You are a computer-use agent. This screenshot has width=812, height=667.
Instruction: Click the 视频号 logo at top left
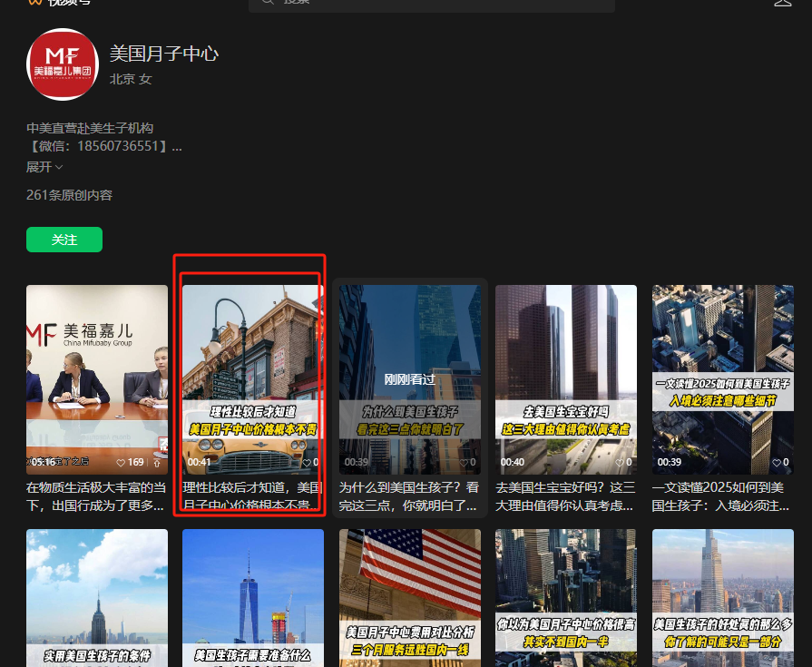(x=58, y=2)
